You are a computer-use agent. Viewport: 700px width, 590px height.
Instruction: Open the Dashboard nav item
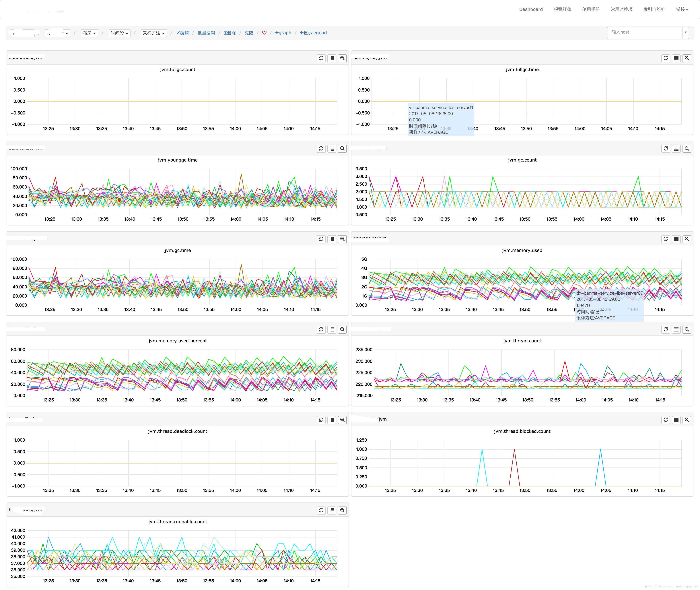click(531, 9)
